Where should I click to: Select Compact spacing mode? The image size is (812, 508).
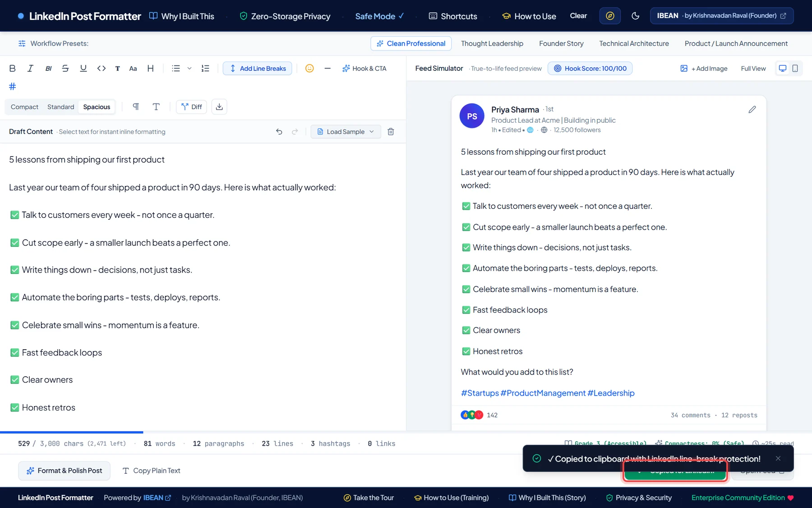pos(24,107)
